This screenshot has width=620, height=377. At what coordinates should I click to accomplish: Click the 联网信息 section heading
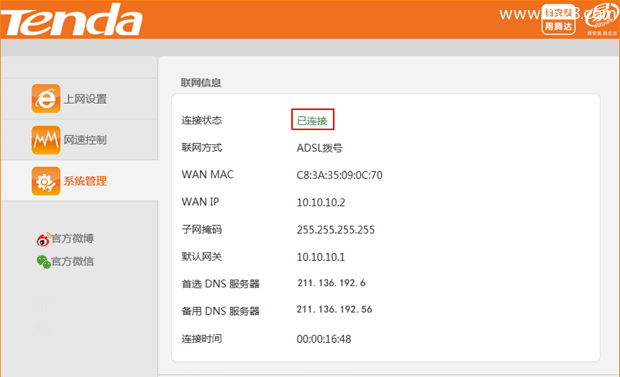tap(201, 83)
